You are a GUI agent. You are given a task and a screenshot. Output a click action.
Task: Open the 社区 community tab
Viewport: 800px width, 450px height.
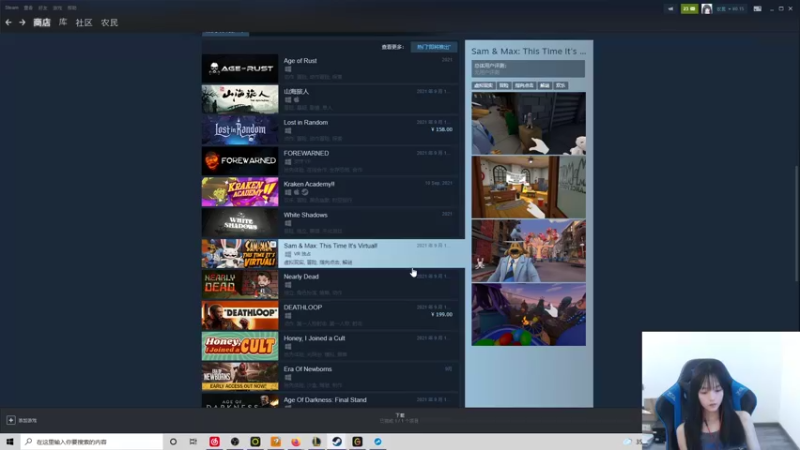[x=84, y=22]
